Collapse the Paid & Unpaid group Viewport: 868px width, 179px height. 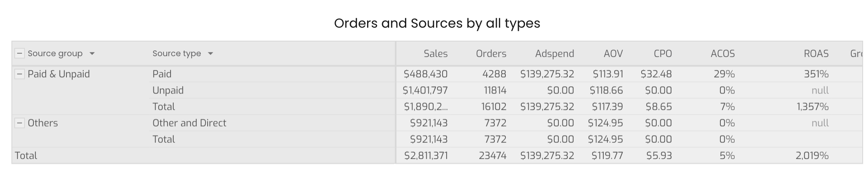(x=20, y=74)
